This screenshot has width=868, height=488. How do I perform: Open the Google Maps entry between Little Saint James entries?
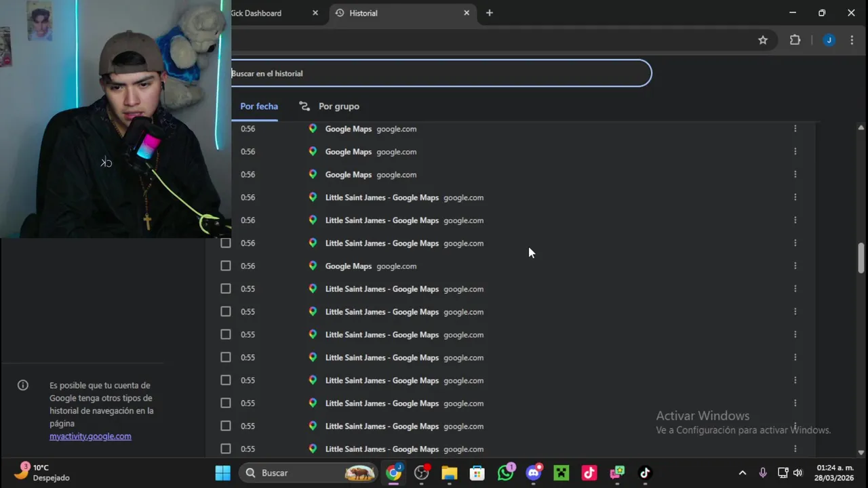[348, 266]
